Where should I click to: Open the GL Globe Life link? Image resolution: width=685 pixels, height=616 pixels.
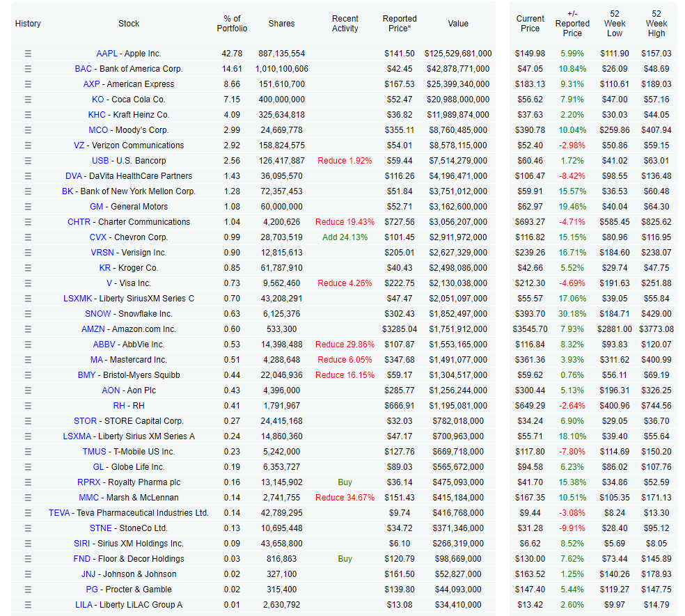[98, 467]
